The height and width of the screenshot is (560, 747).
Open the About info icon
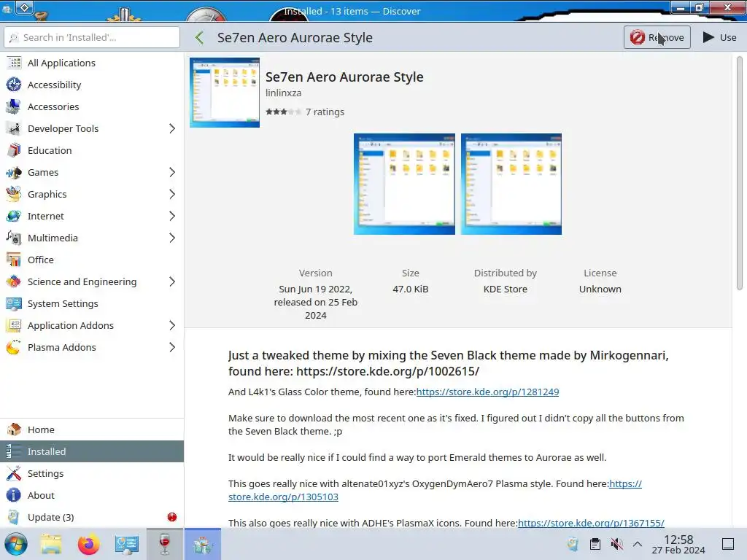[14, 495]
